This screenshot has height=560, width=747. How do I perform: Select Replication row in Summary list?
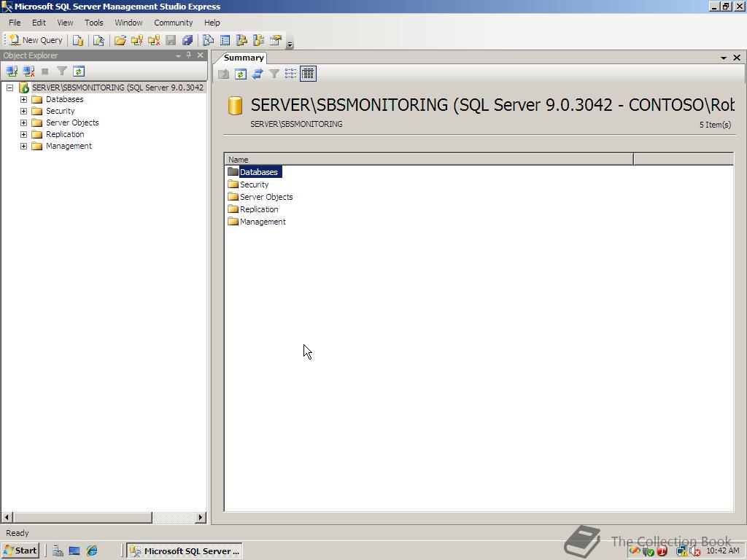coord(253,209)
